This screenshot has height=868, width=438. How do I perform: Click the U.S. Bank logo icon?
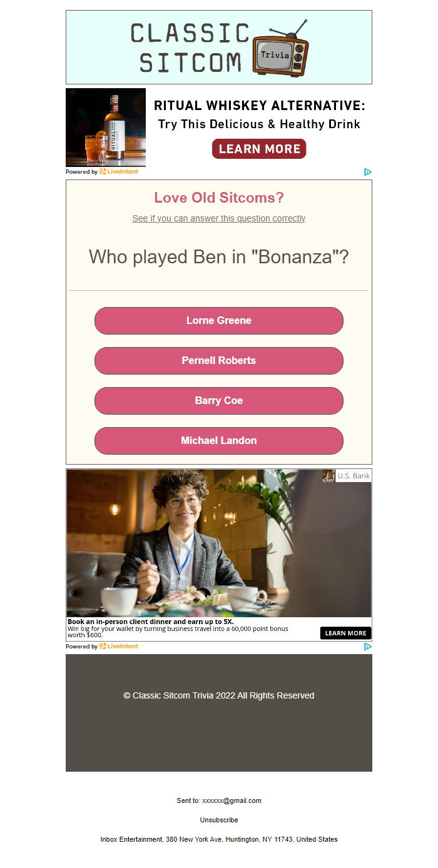pos(328,476)
